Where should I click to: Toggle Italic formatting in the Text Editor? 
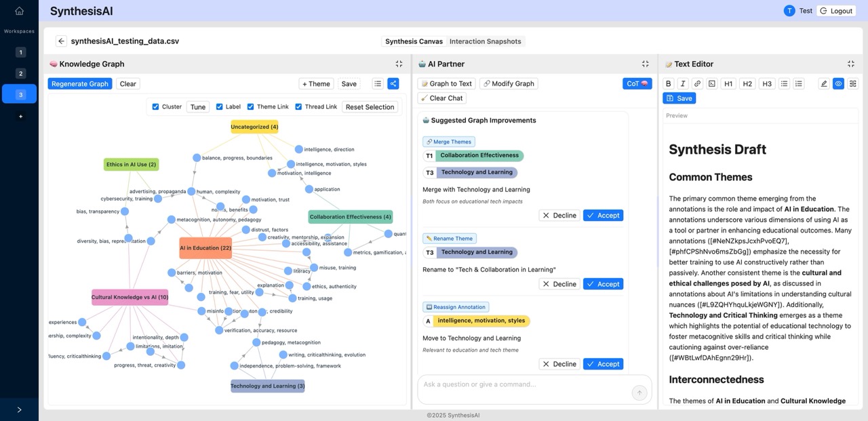(x=683, y=83)
